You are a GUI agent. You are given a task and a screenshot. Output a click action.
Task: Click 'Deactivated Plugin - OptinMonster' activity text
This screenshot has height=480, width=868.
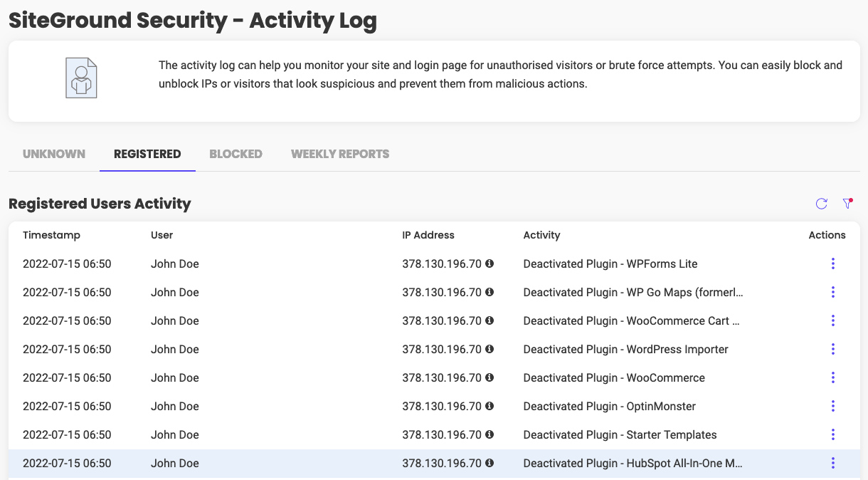(609, 406)
